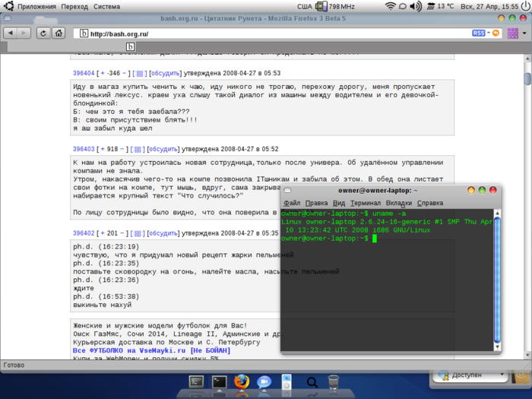Open the terminal's Вид menu
Screen dimensions: 532x399
coord(339,203)
